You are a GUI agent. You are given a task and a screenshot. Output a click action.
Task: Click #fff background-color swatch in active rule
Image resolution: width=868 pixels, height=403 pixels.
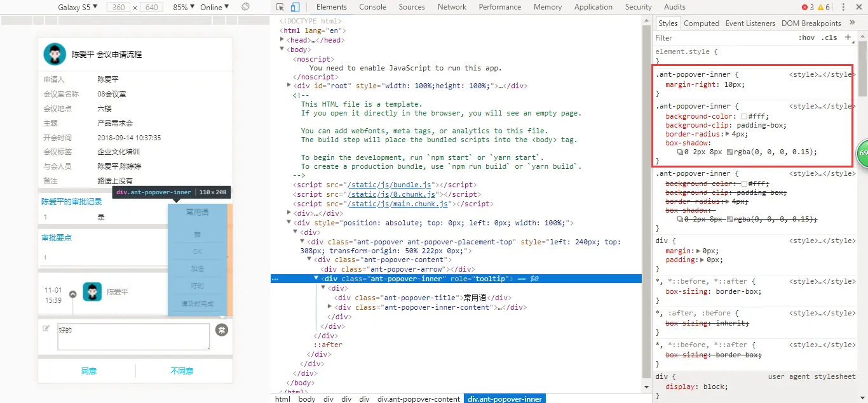click(x=745, y=117)
